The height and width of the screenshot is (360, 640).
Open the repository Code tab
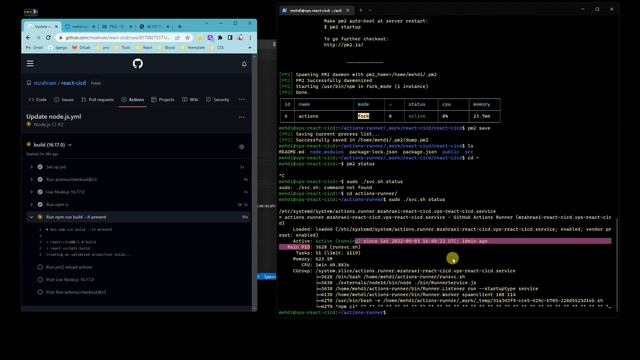coord(38,100)
